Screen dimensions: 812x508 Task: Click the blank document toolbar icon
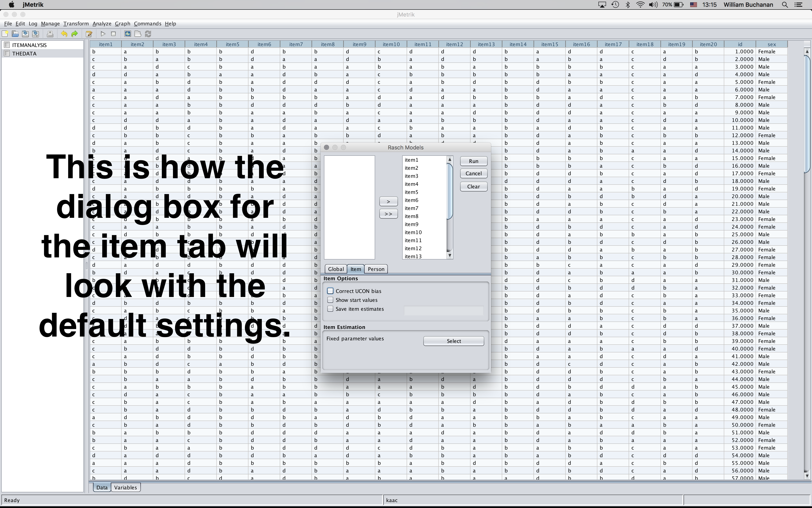[138, 34]
